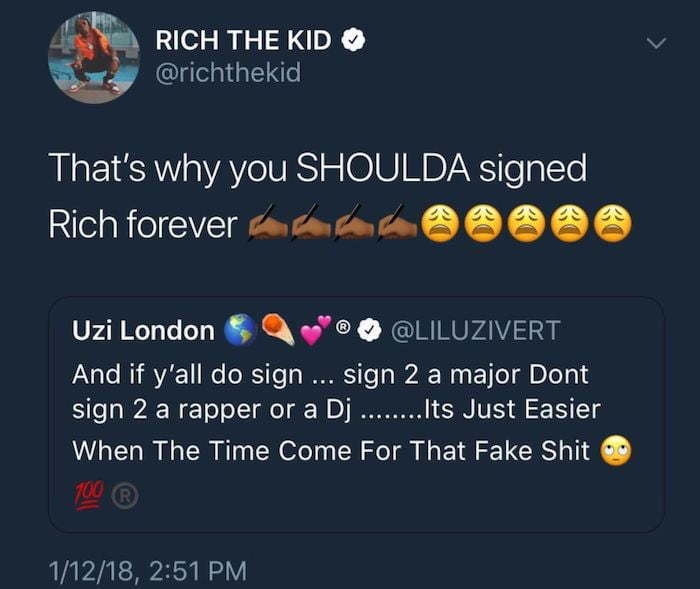Image resolution: width=700 pixels, height=589 pixels.
Task: Click the last weary face emoji
Action: [x=612, y=223]
